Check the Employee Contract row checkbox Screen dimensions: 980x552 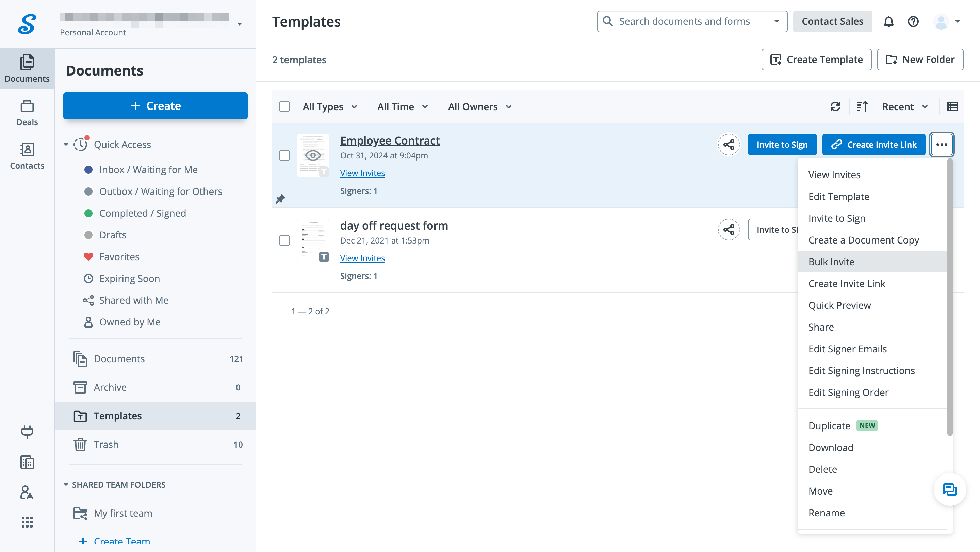tap(284, 155)
